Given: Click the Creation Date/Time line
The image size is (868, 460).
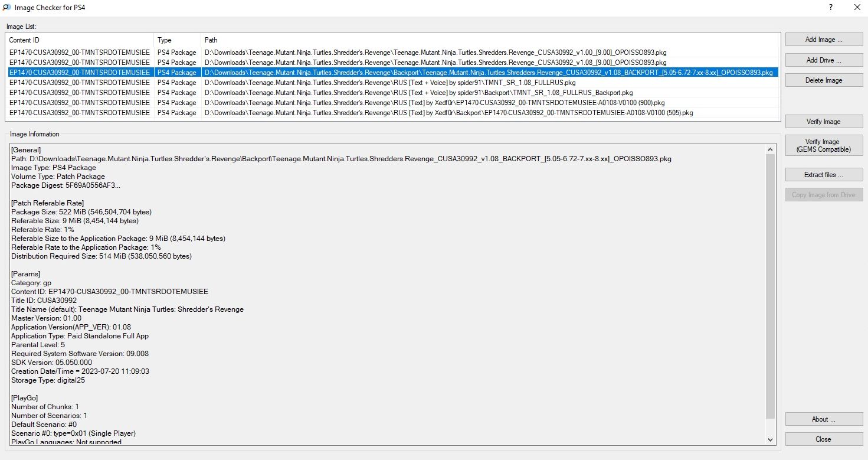Looking at the screenshot, I should [x=80, y=371].
